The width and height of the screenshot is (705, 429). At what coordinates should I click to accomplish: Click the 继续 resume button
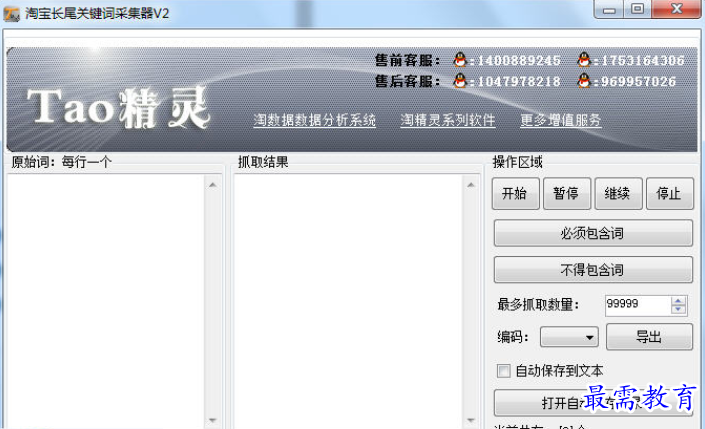tap(618, 193)
